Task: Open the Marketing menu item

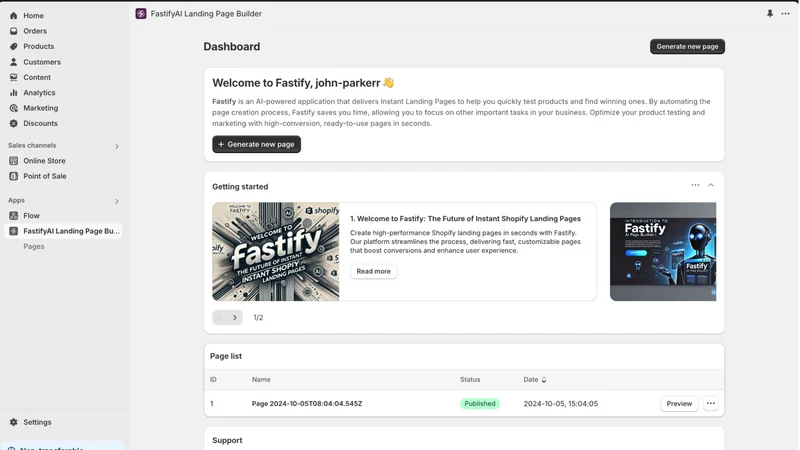Action: point(40,108)
